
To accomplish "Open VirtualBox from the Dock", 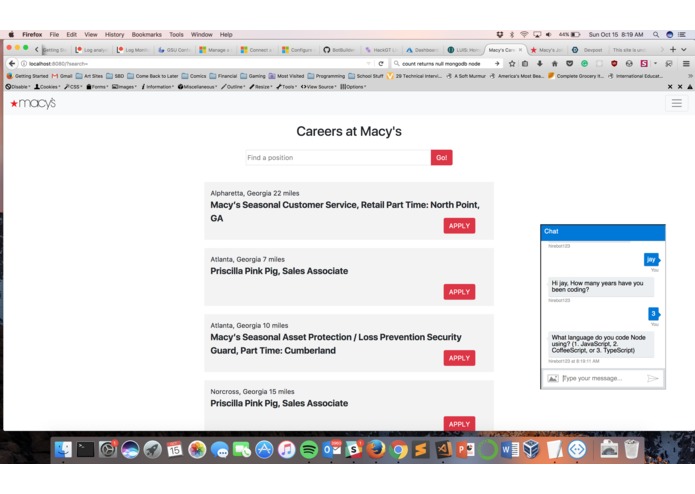I will point(531,450).
